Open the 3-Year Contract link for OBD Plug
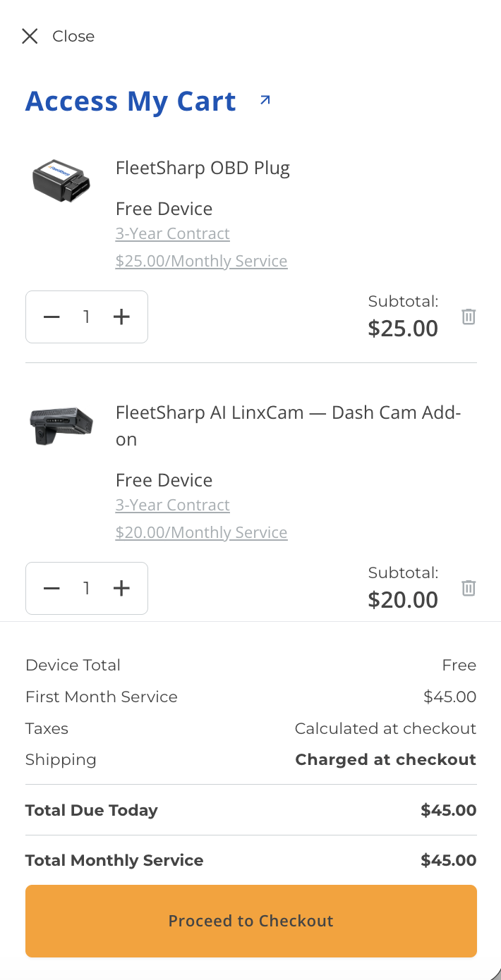This screenshot has height=980, width=501. coord(172,233)
